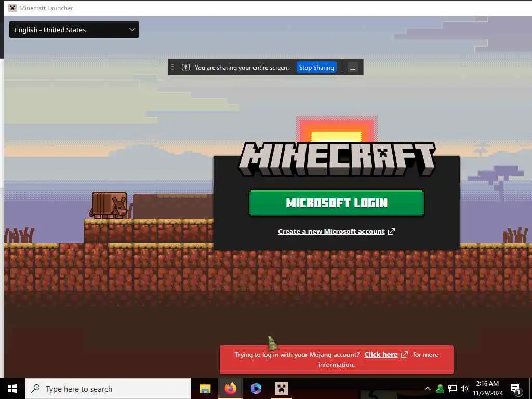This screenshot has height=399, width=532.
Task: Switch to Firefox from the taskbar
Action: pos(230,389)
